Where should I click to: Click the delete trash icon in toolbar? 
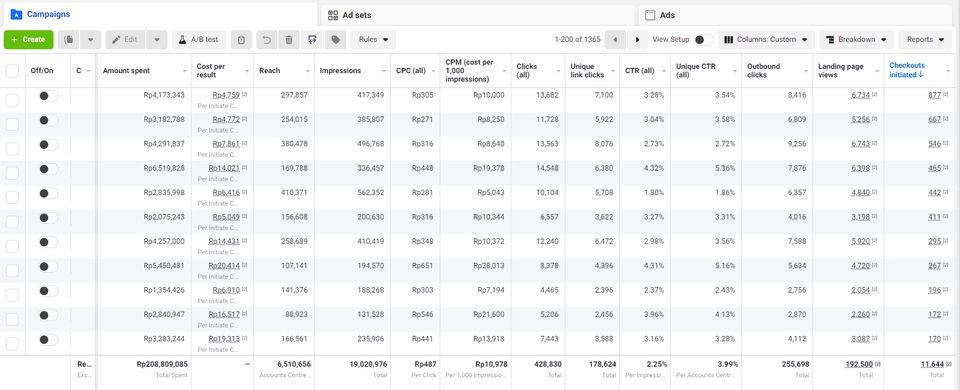[289, 40]
